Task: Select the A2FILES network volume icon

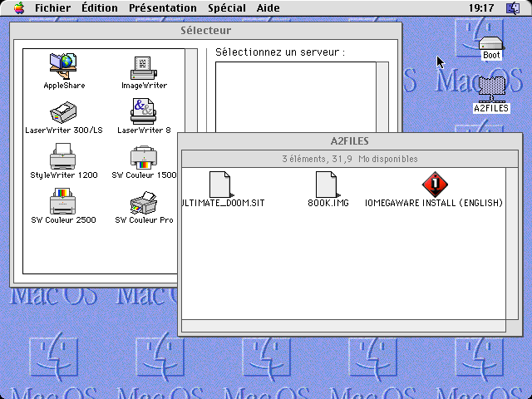Action: 491,89
